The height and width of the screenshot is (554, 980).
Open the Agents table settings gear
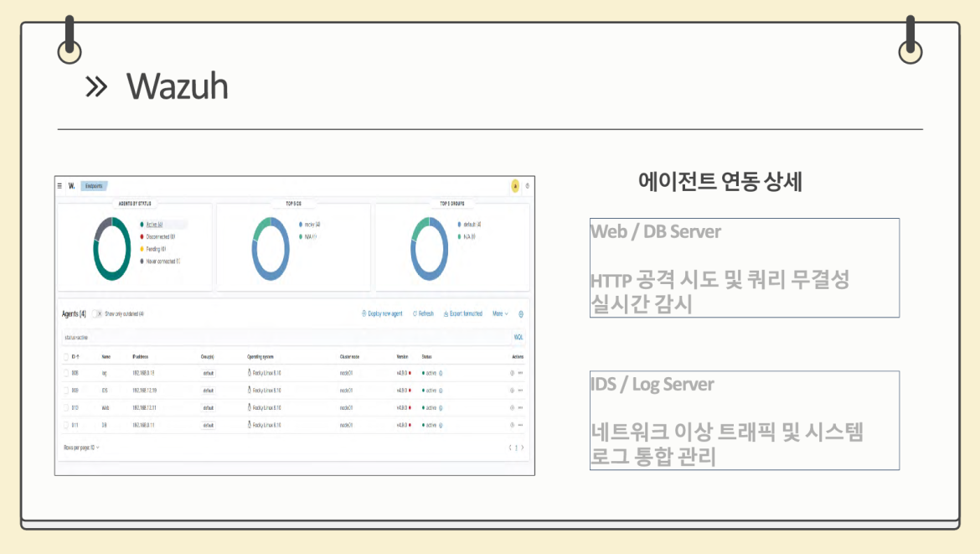click(x=521, y=314)
